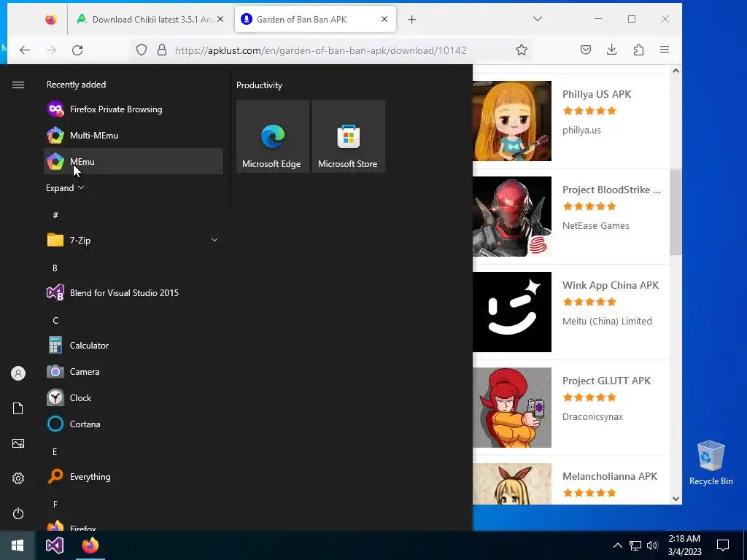
Task: Click the letter C group header
Action: 55,321
